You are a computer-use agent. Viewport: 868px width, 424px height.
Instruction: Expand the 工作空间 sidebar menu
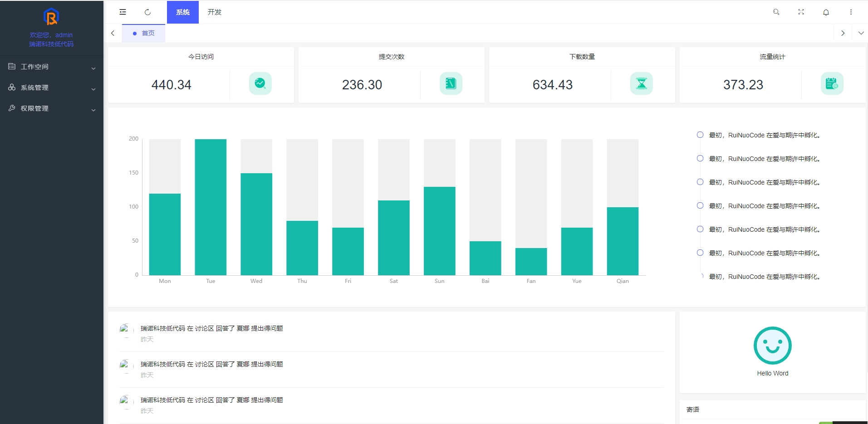(x=51, y=67)
